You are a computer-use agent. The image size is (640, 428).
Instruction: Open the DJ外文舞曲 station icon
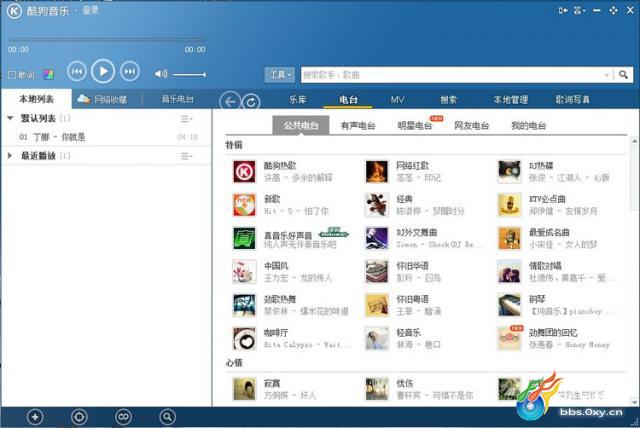pyautogui.click(x=377, y=238)
